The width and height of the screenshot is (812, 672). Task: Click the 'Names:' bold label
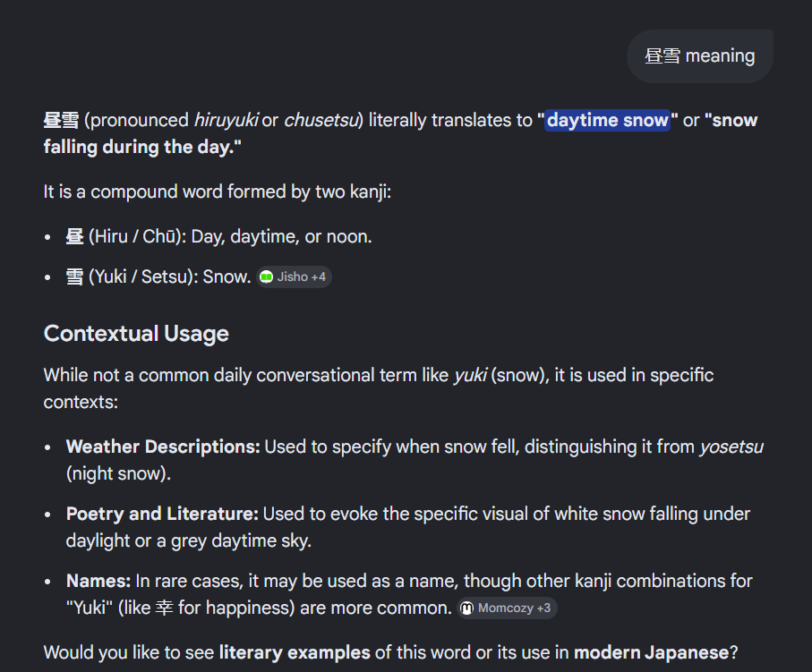point(98,581)
